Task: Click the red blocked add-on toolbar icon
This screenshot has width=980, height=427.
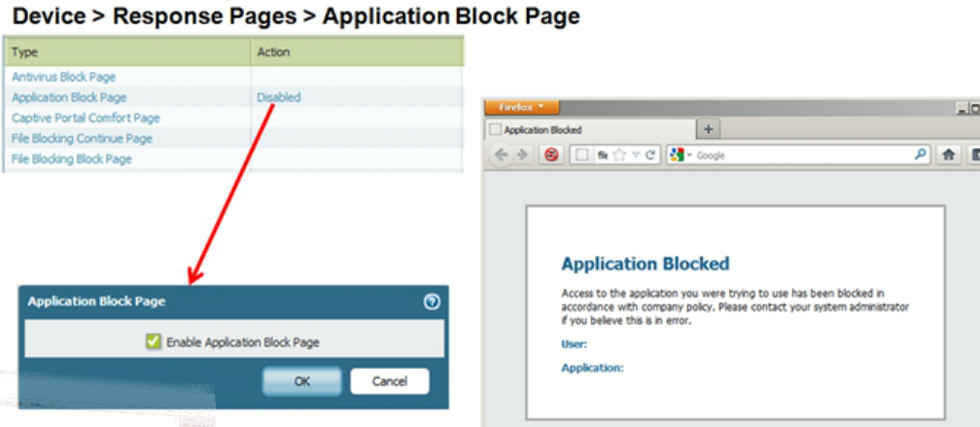Action: [551, 155]
